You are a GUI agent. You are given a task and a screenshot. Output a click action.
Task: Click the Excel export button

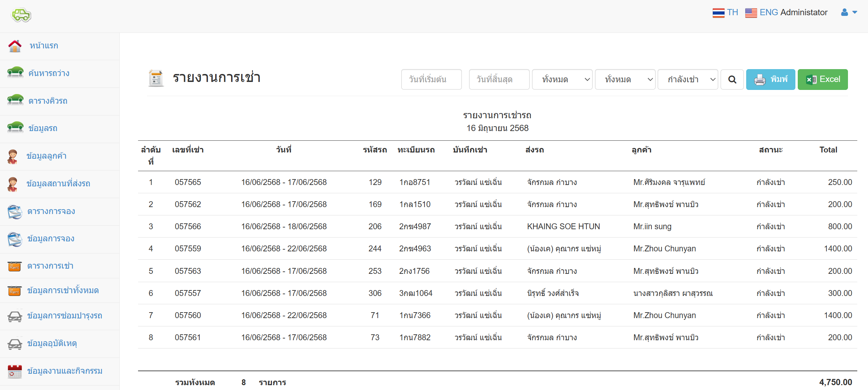[x=823, y=80]
